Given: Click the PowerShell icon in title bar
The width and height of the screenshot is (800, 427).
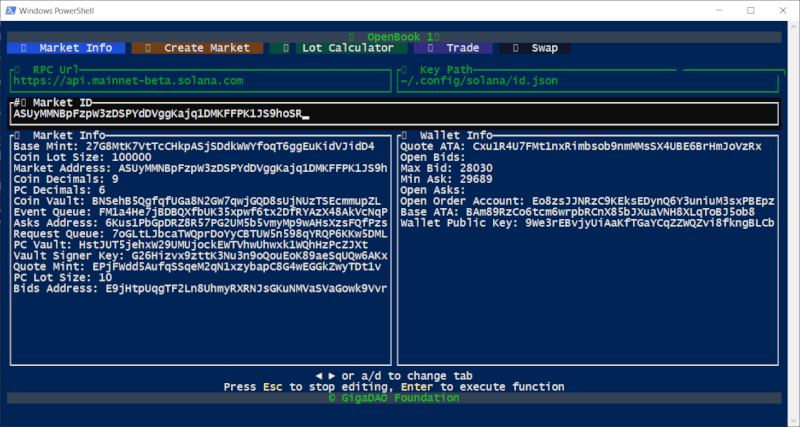Looking at the screenshot, I should point(10,10).
